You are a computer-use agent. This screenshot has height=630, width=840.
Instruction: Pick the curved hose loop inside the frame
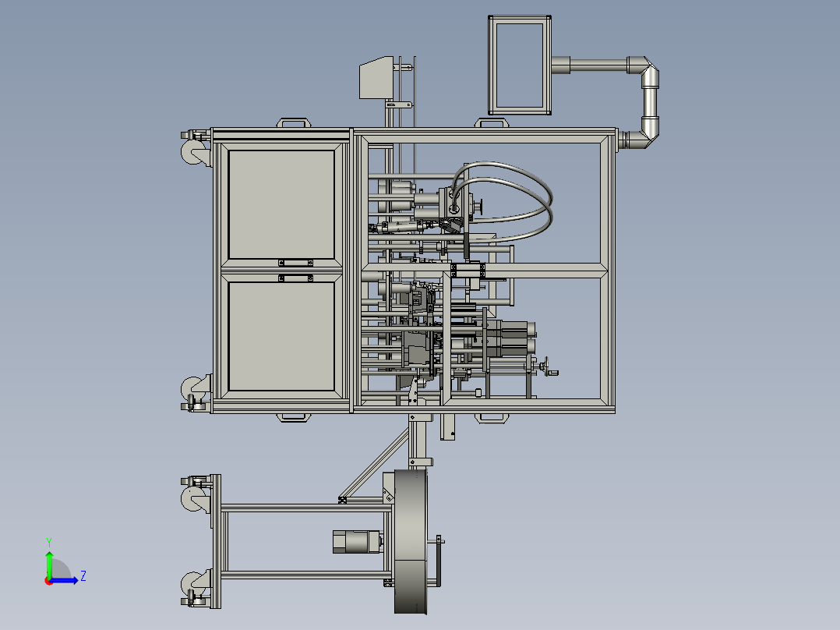pyautogui.click(x=502, y=201)
